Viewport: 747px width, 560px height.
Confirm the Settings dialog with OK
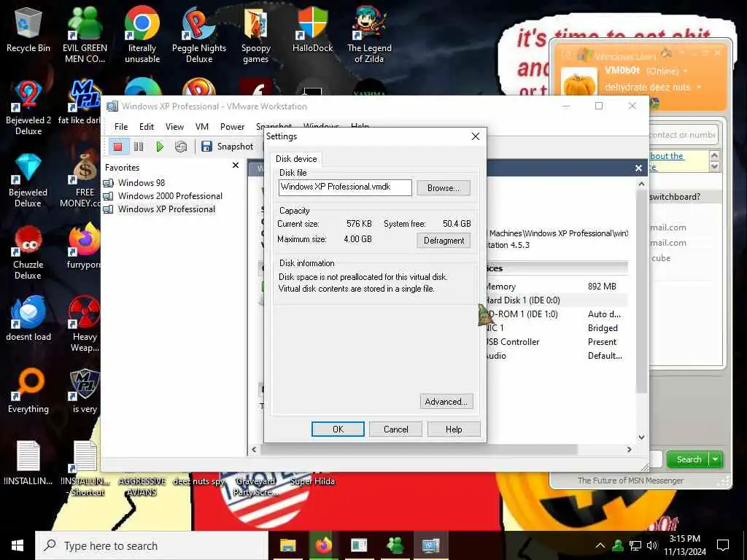coord(338,429)
